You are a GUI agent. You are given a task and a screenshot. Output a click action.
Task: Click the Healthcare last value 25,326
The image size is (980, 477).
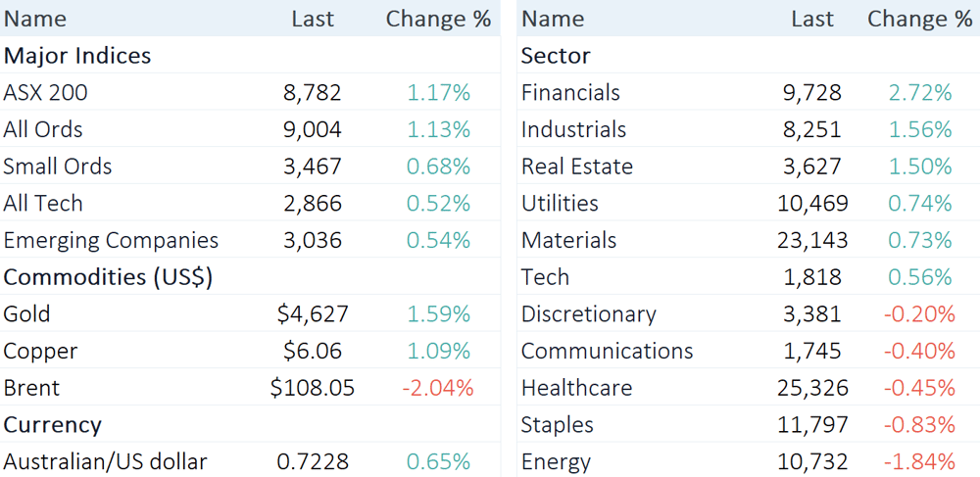coord(813,388)
